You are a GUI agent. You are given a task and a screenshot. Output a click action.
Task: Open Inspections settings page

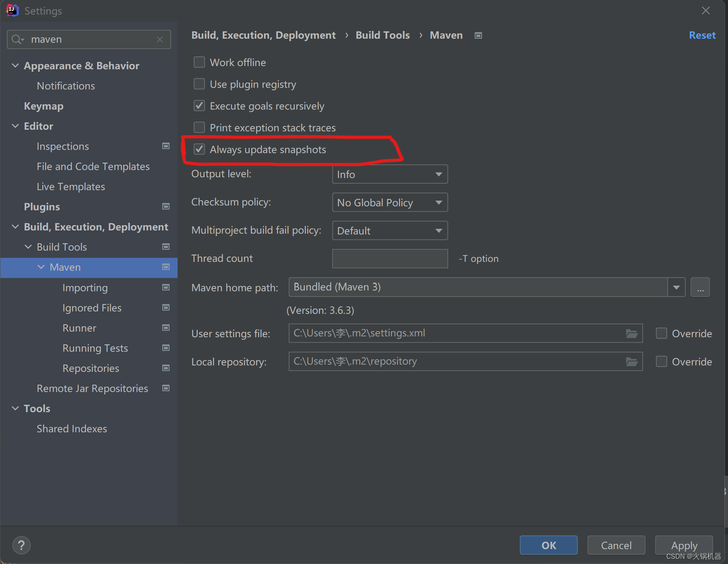(63, 146)
